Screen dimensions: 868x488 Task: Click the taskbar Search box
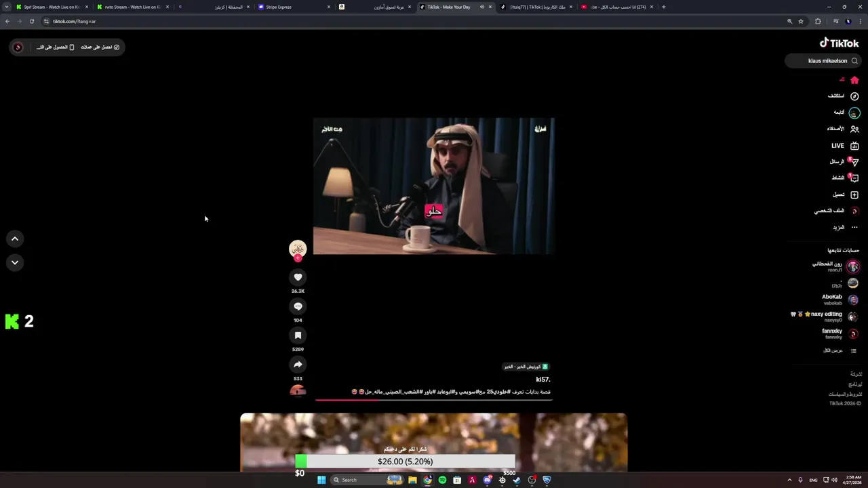(367, 480)
